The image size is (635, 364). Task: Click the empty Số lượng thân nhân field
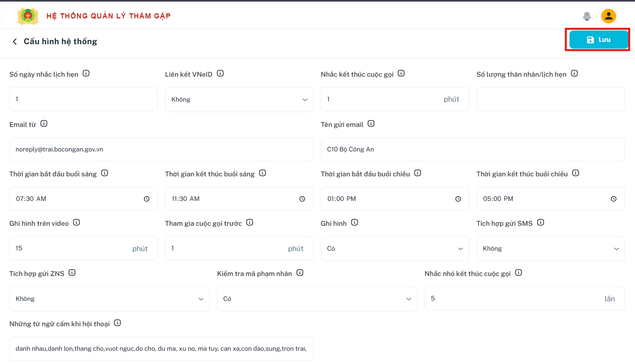point(551,99)
